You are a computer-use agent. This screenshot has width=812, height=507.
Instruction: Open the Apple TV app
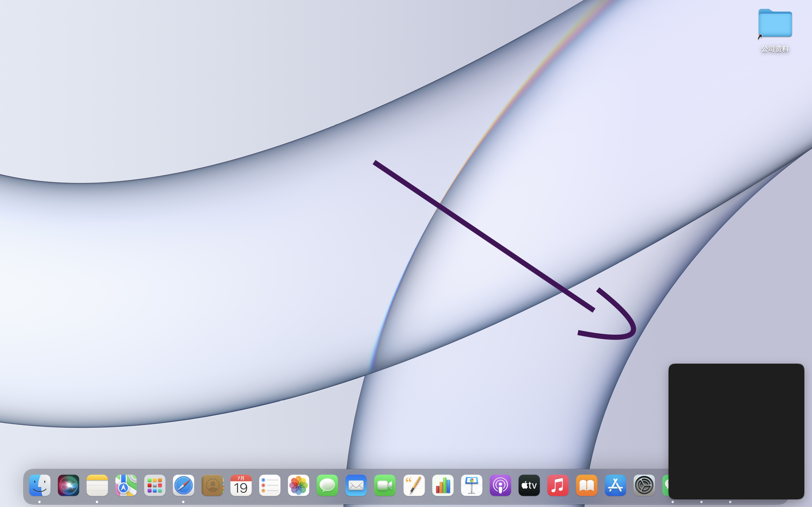point(529,485)
